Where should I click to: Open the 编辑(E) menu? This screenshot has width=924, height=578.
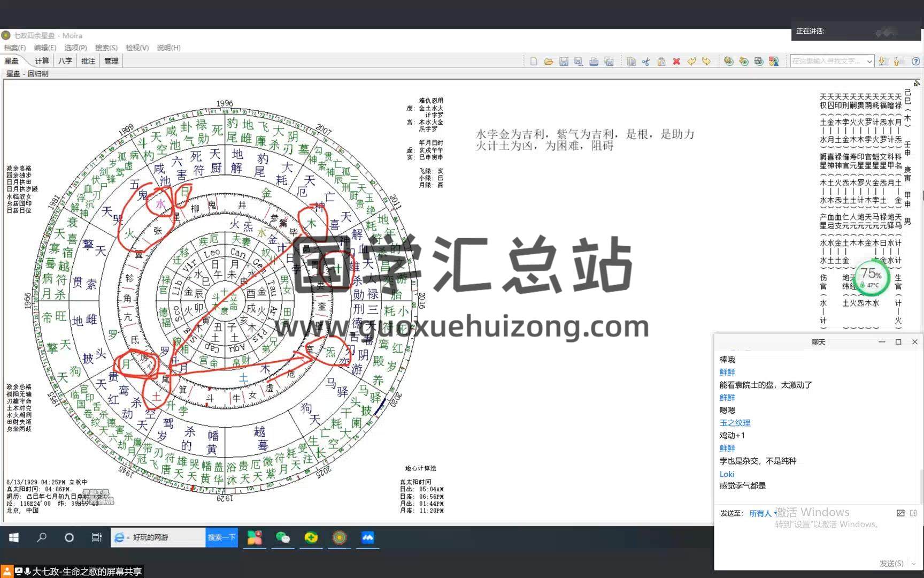45,48
